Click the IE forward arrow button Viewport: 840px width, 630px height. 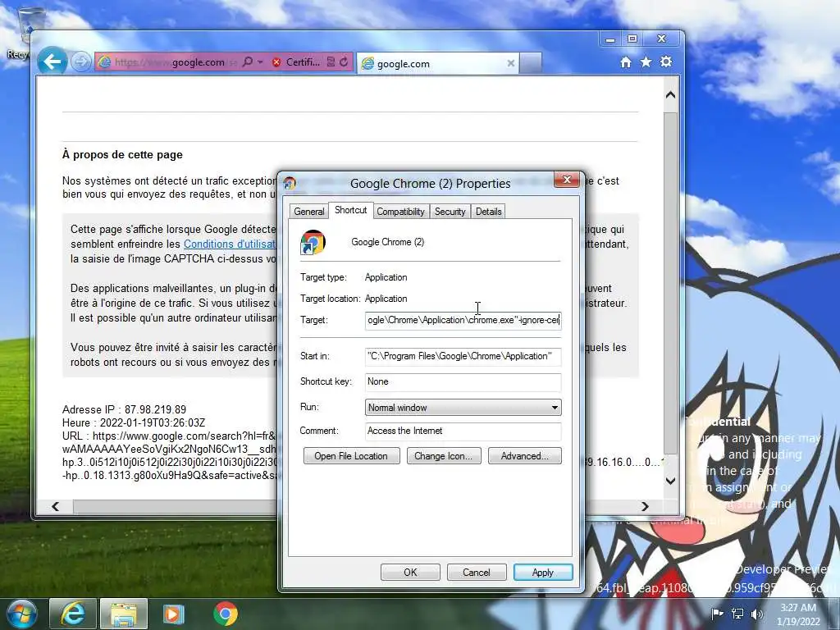[81, 62]
